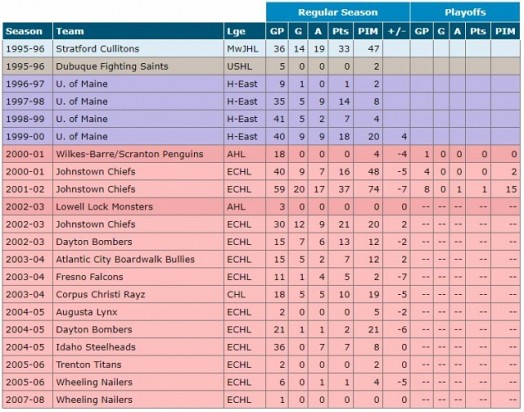Click the Playoffs header band
The height and width of the screenshot is (412, 524).
click(465, 12)
